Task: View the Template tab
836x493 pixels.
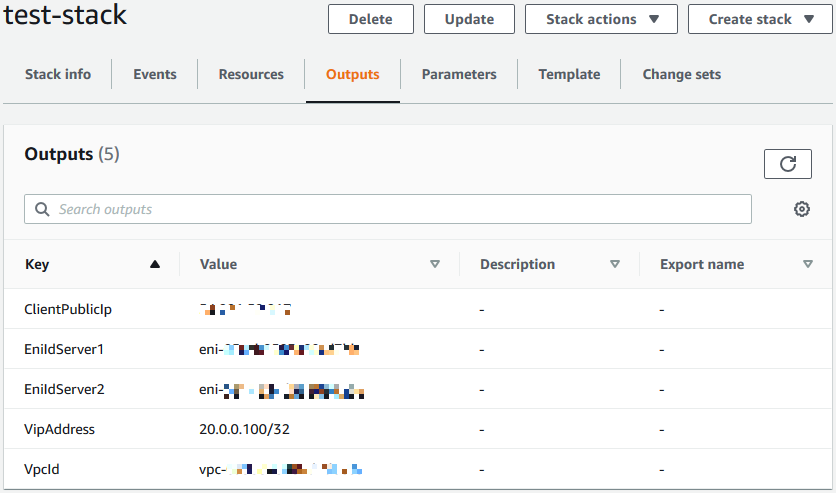Action: [569, 74]
